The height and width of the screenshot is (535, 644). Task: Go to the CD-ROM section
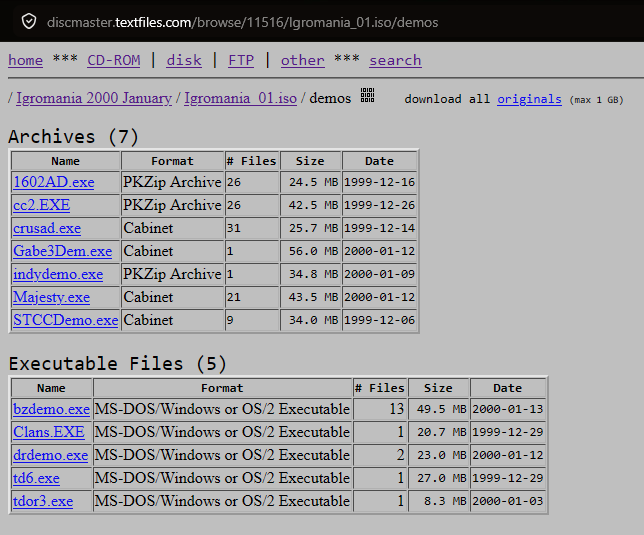click(x=114, y=60)
